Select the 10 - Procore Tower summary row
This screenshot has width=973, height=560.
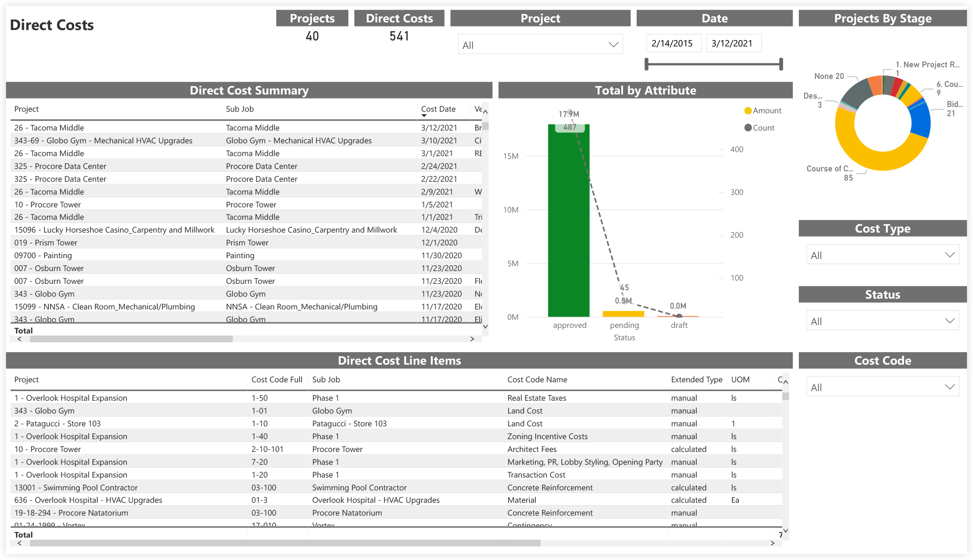coord(246,205)
